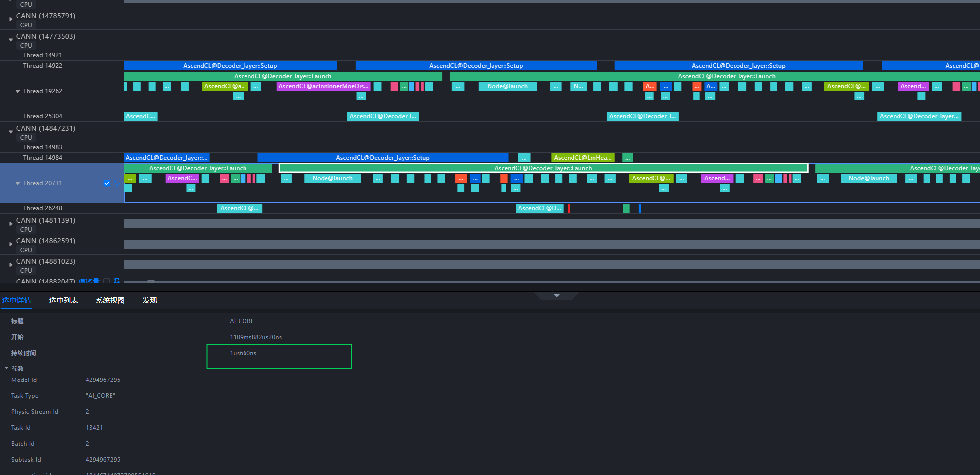Viewport: 980px width, 475px height.
Task: Collapse the 参数 parameters section
Action: 6,368
